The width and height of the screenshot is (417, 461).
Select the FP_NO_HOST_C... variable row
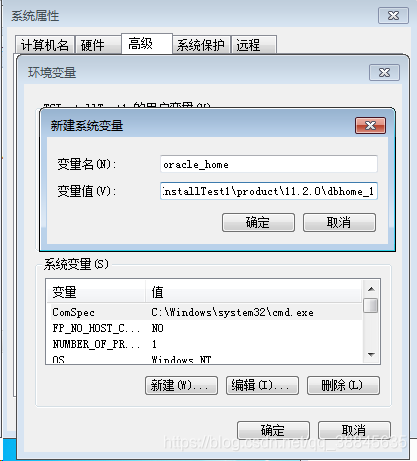tap(206, 328)
